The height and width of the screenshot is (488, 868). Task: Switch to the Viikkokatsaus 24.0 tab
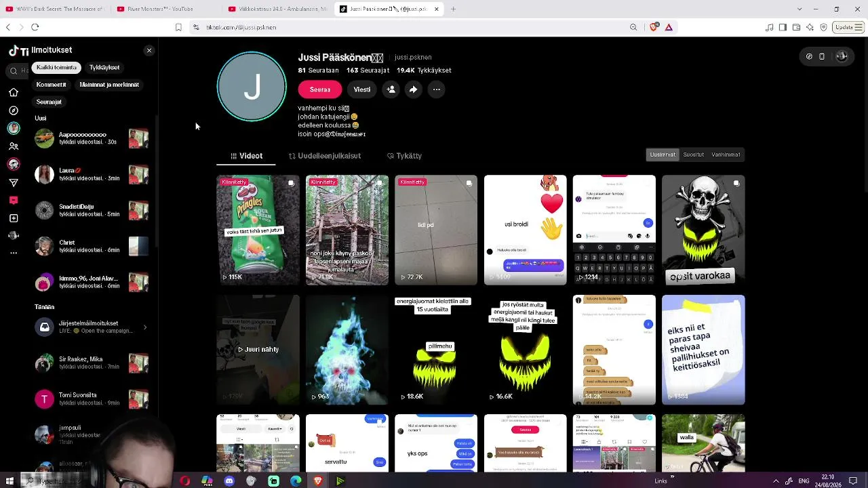pos(278,9)
